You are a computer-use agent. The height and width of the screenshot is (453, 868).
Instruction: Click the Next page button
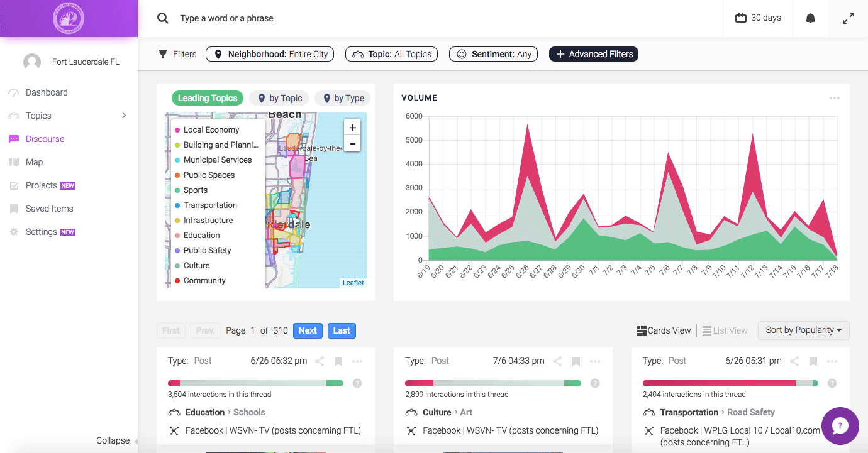pos(308,330)
